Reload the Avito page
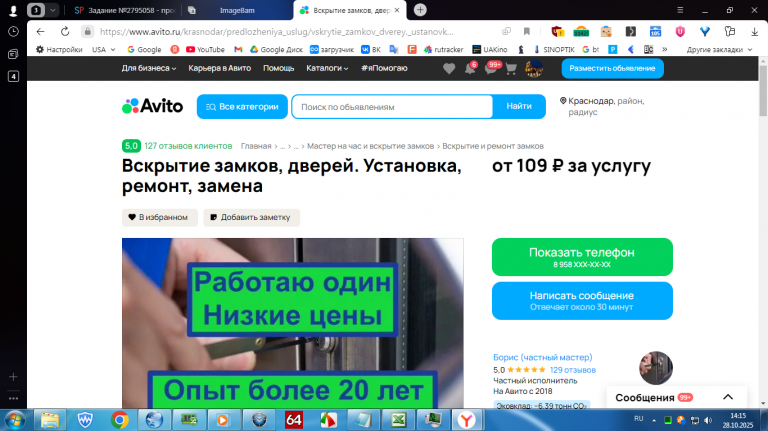Image resolution: width=768 pixels, height=431 pixels. coord(65,31)
